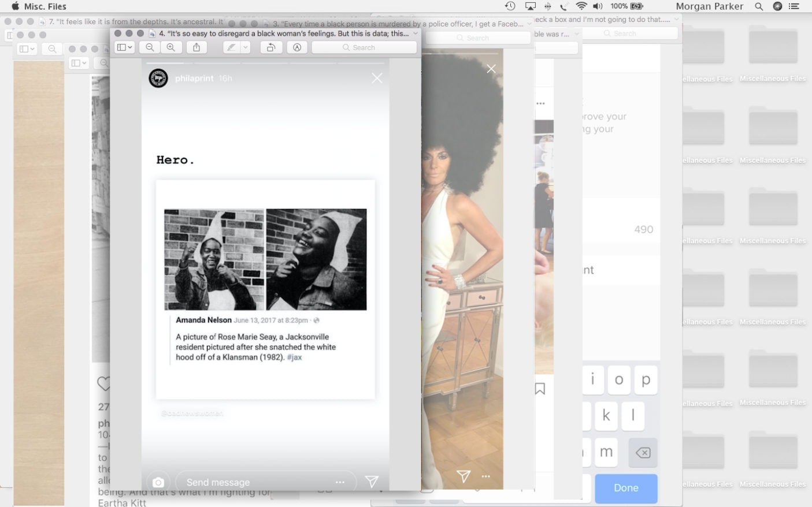Tap the 'l' key on the keyboard
The width and height of the screenshot is (812, 507).
point(633,416)
